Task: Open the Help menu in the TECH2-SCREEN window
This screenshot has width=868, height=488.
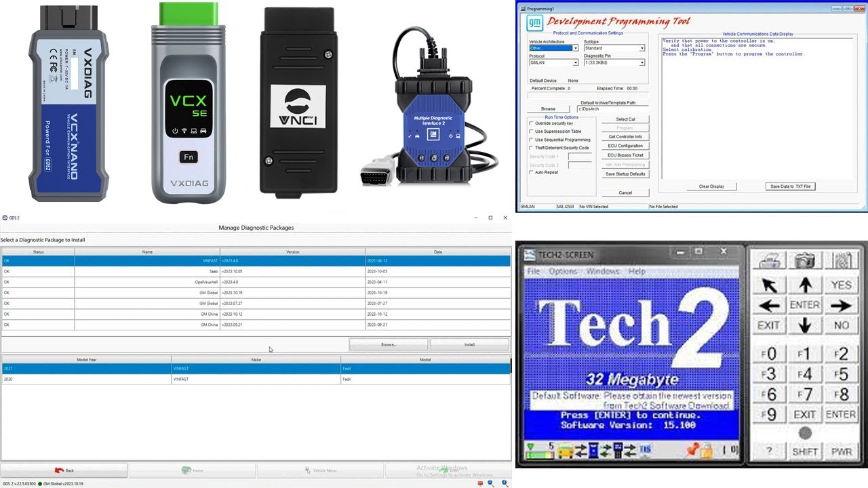Action: click(637, 271)
